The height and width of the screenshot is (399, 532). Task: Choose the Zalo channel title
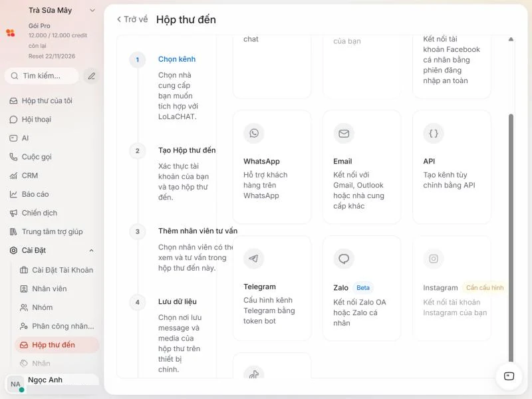point(340,288)
